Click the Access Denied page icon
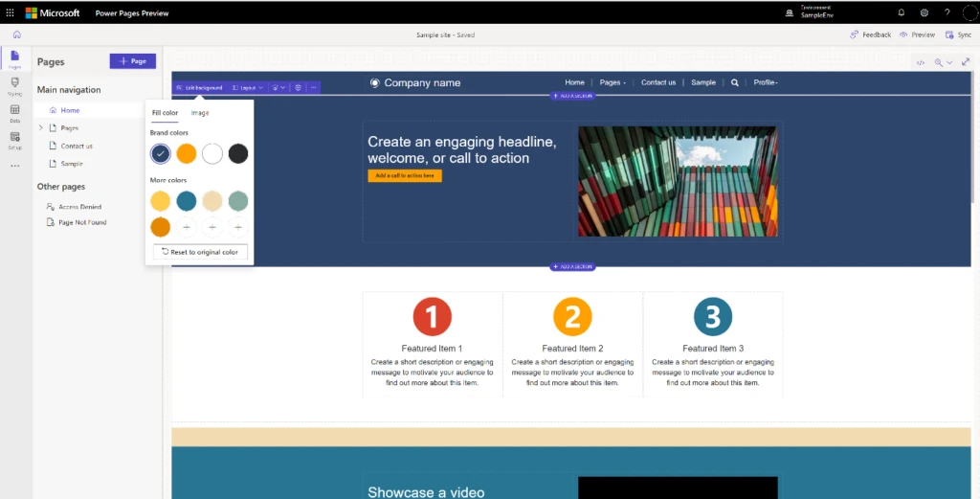 coord(51,206)
